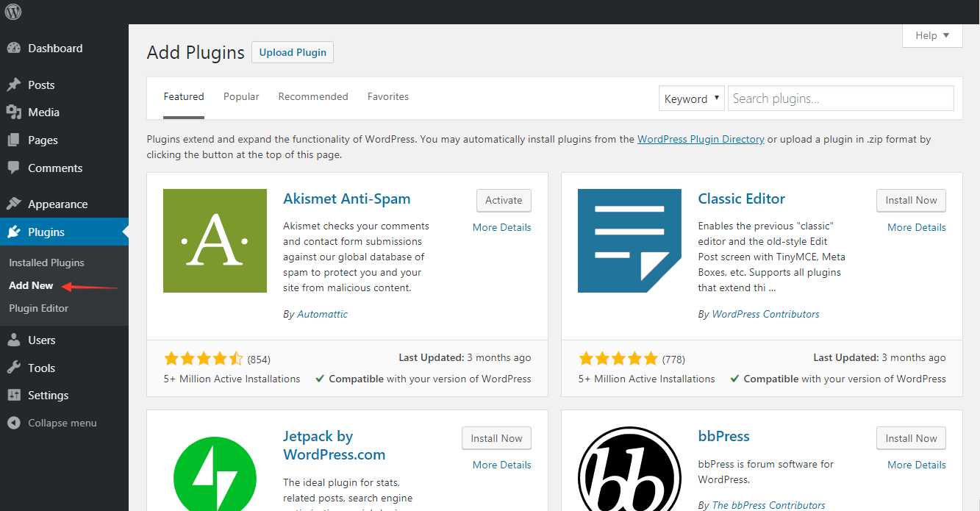
Task: Open More Details for bbPress
Action: (x=917, y=465)
